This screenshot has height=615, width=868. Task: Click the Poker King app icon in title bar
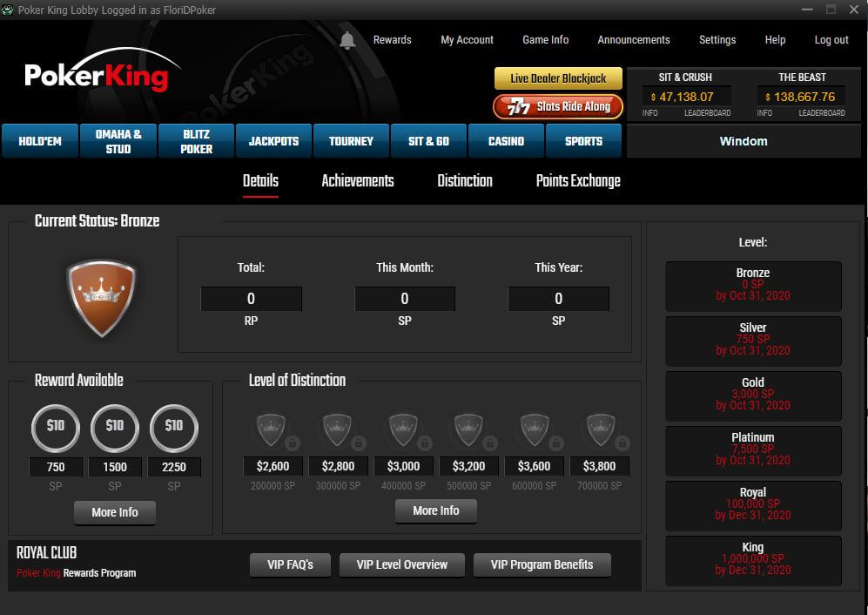8,10
